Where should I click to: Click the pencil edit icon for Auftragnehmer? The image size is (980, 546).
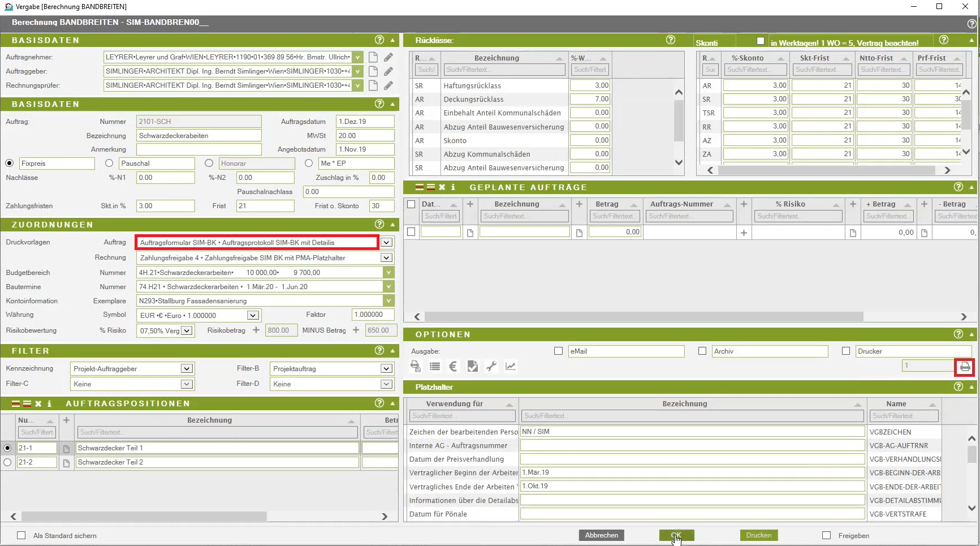(388, 57)
